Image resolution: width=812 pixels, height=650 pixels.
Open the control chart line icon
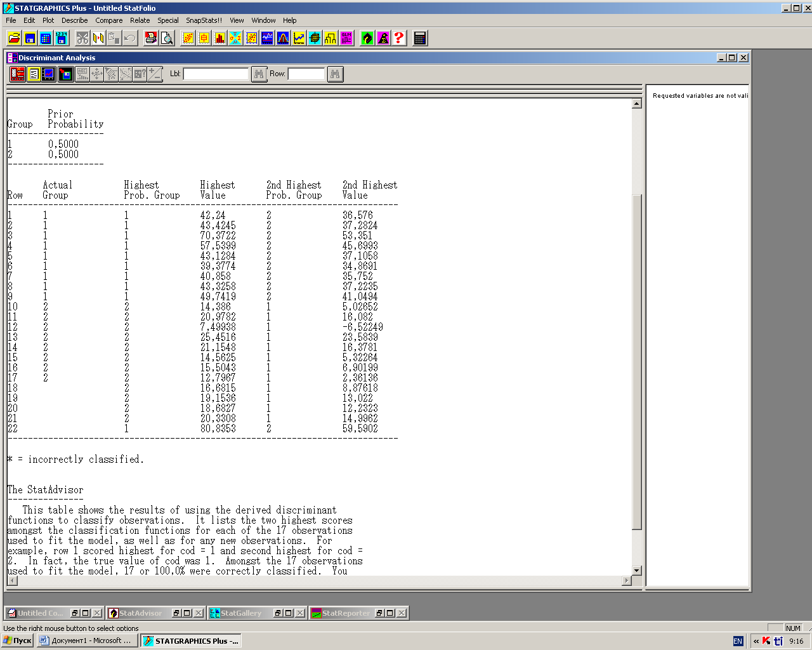tap(299, 38)
